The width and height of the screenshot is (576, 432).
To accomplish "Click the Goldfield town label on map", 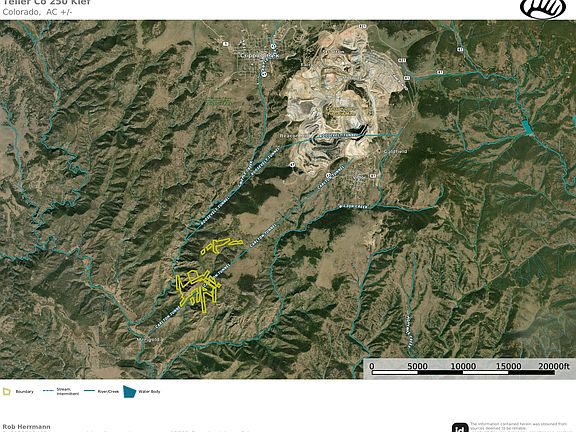I will pyautogui.click(x=395, y=151).
